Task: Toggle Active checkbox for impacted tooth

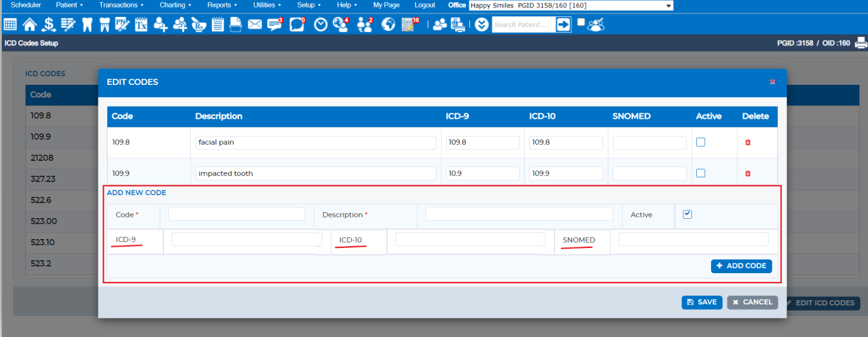Action: 701,173
